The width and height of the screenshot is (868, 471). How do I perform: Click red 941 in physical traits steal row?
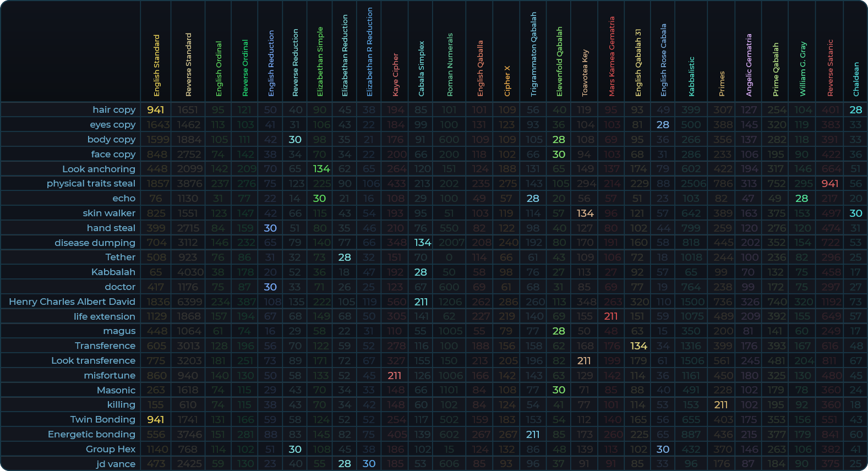830,183
